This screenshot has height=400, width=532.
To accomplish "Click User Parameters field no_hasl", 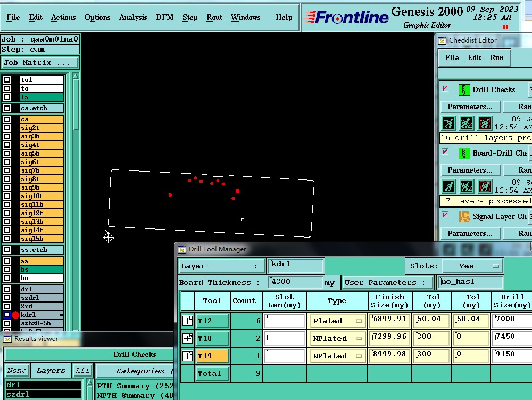I will tap(470, 282).
